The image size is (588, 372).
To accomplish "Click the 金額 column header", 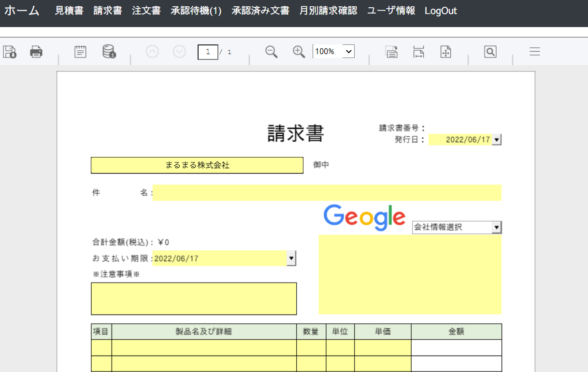I will tap(457, 331).
